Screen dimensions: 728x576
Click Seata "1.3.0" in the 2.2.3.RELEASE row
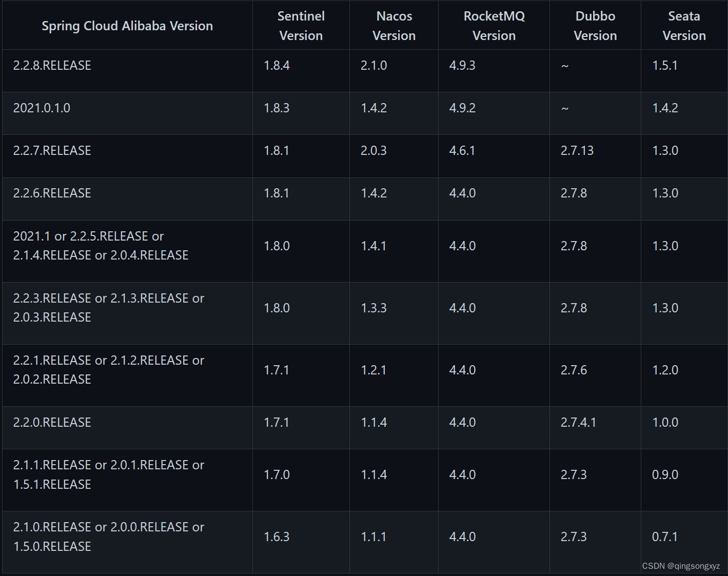tap(665, 308)
